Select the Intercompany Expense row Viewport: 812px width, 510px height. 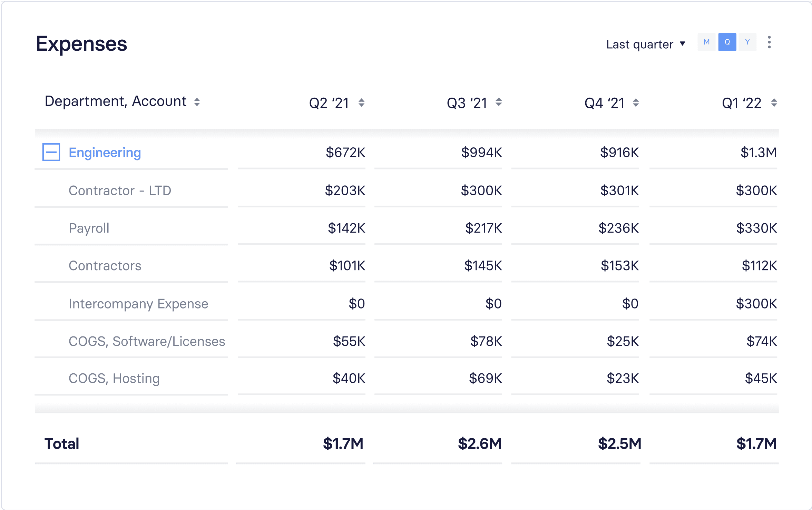pyautogui.click(x=407, y=304)
